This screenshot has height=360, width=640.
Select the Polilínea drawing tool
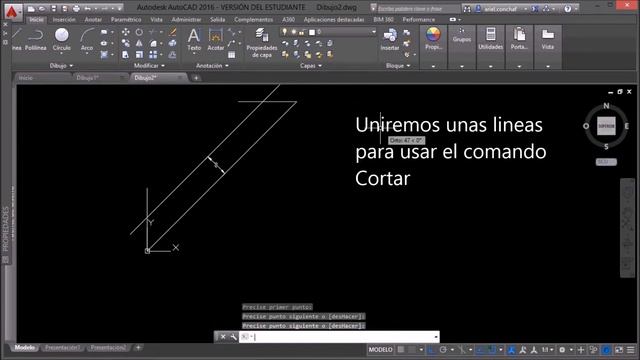[36, 40]
